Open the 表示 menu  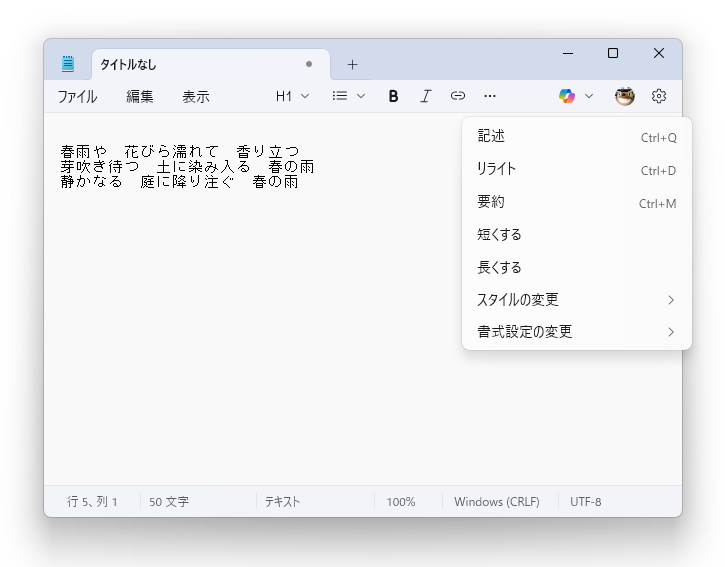196,97
